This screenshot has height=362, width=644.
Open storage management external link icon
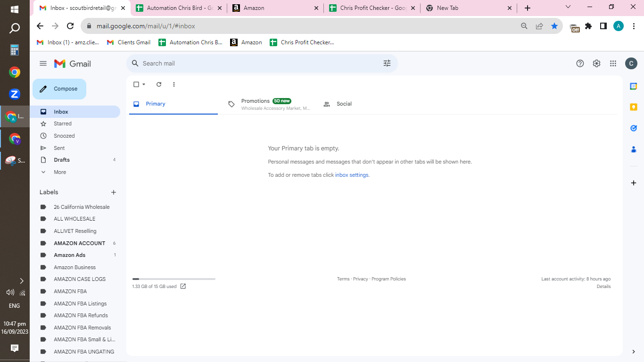click(183, 286)
